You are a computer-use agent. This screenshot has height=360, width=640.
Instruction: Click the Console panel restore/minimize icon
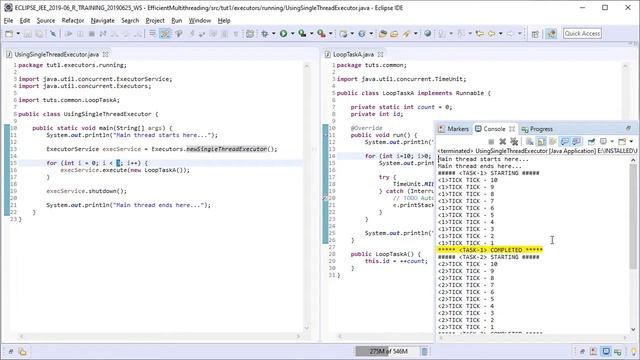coord(628,128)
